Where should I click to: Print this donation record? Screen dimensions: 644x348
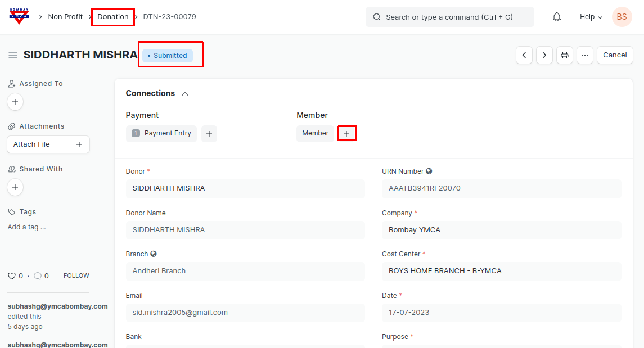[x=564, y=55]
